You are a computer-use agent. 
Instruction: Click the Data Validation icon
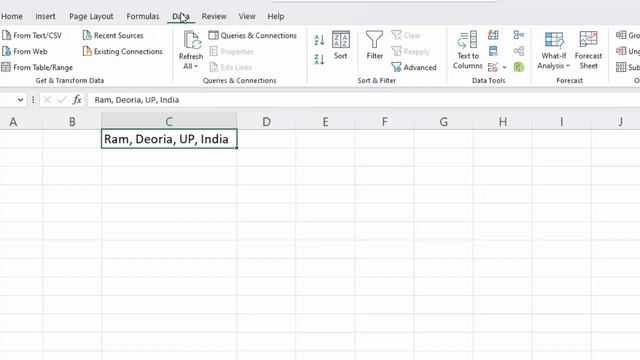coord(493,67)
